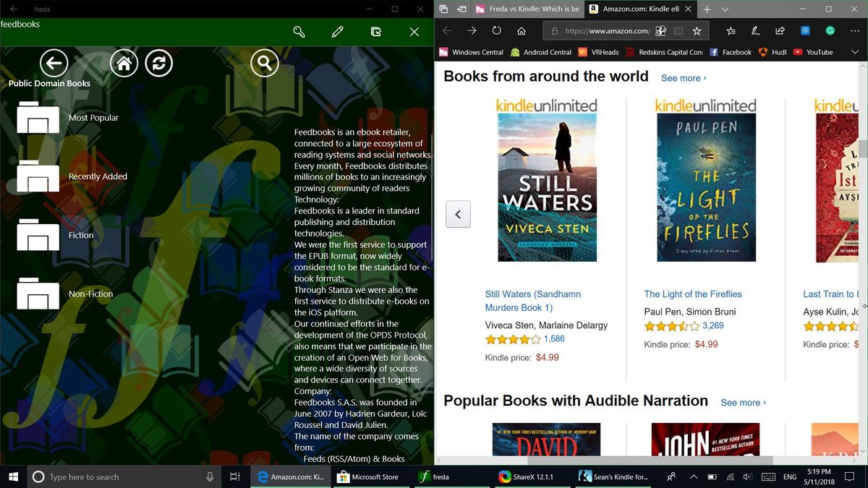The image size is (868, 488).
Task: Click See more next to Books from around the world
Action: coord(681,78)
